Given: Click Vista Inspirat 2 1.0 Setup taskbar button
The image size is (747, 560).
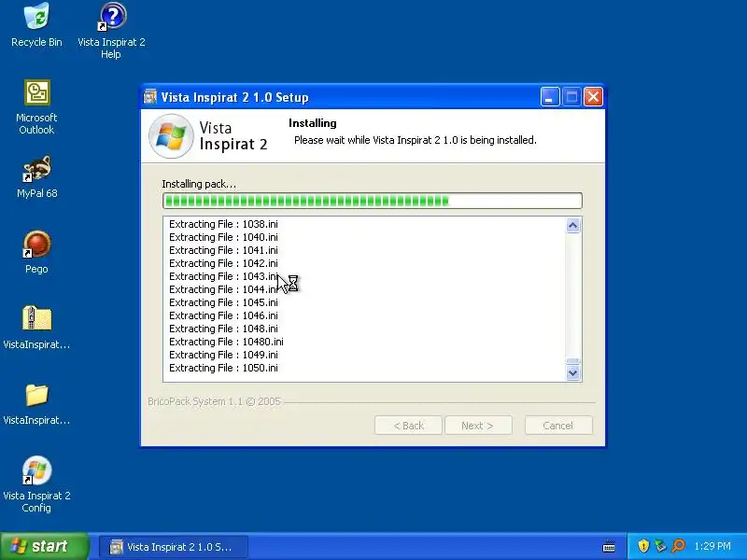Looking at the screenshot, I should click(x=174, y=547).
